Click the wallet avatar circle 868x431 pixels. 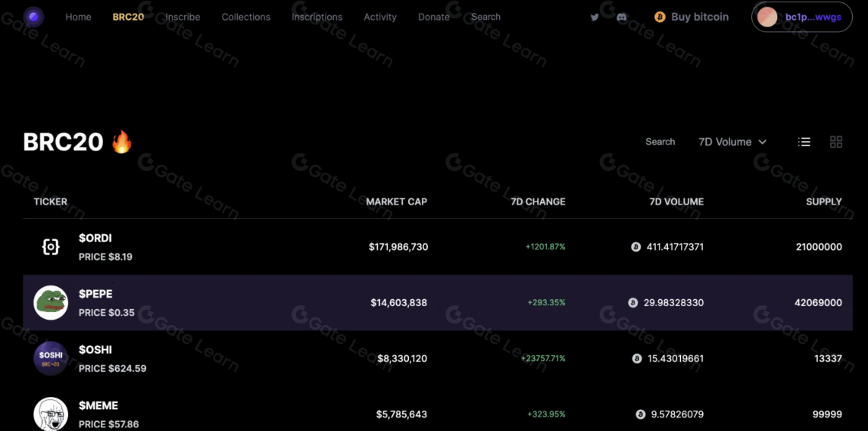click(x=767, y=17)
